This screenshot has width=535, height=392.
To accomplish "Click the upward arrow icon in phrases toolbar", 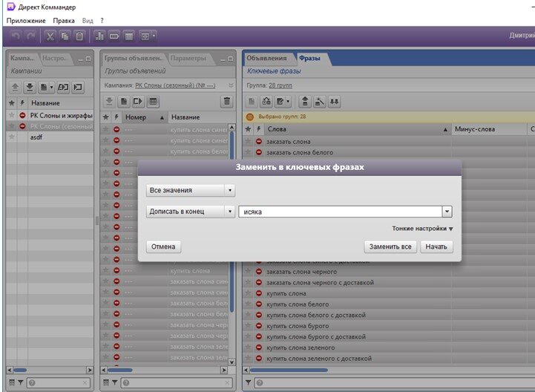I will click(x=305, y=102).
